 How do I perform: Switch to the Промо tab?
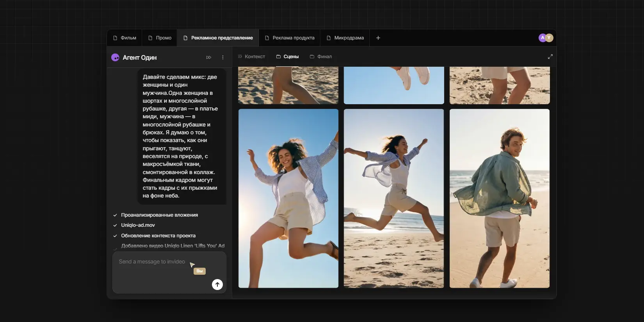click(x=160, y=38)
